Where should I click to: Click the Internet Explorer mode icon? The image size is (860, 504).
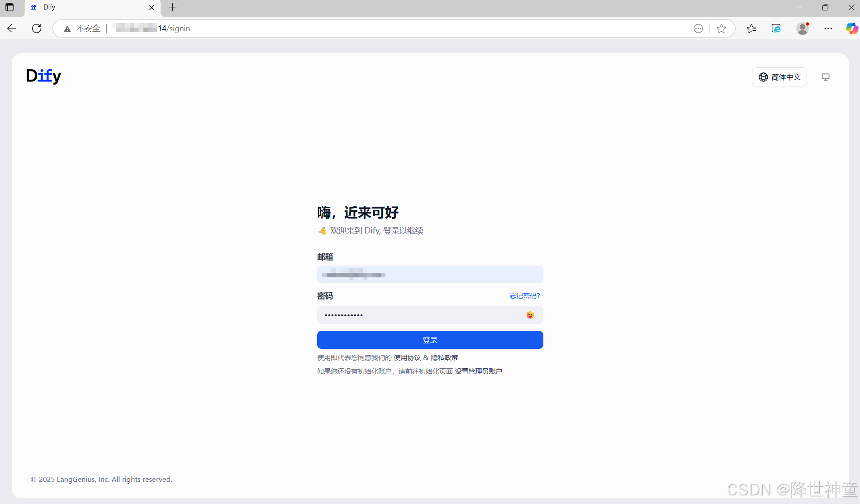pos(776,28)
